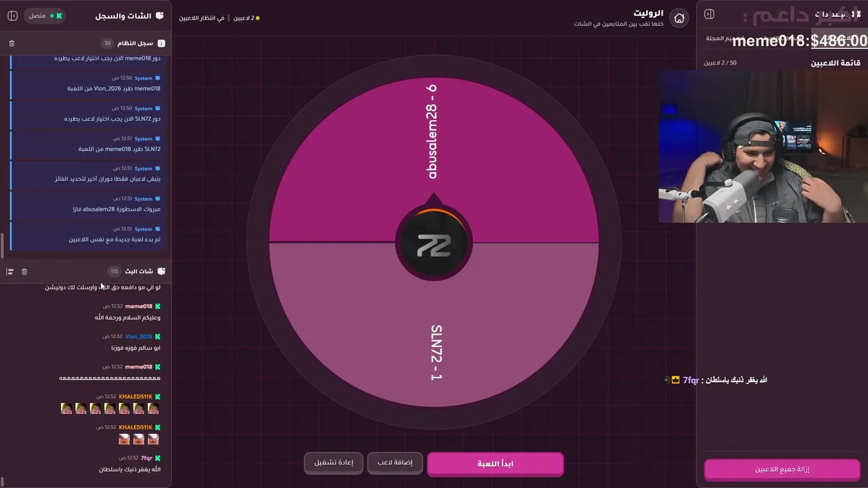Add a player with إضافة لاعب button

click(395, 463)
